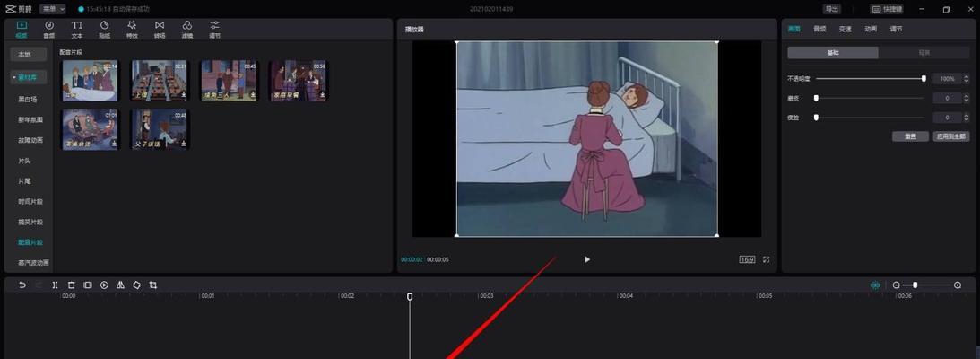The height and width of the screenshot is (359, 980).
Task: Open the 快捷键 (shortcuts) button
Action: tap(887, 9)
